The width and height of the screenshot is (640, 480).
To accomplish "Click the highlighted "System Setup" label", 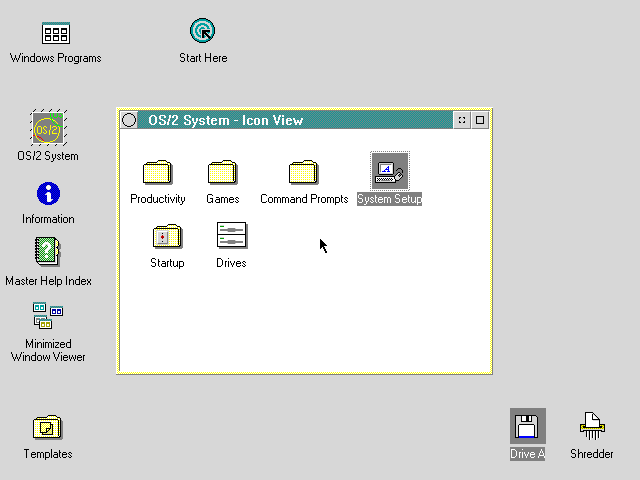I will pos(389,199).
